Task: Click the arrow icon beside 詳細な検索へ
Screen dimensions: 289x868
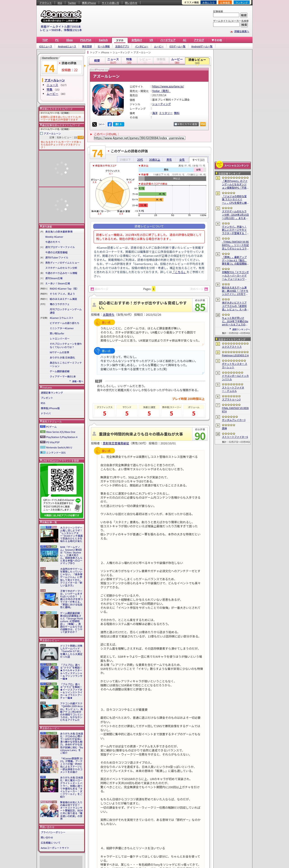Action: click(231, 31)
